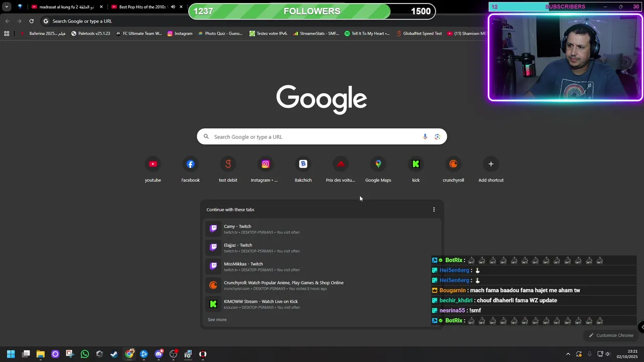
Task: Open the Camy - Twitch tab suggestion
Action: [x=322, y=229]
